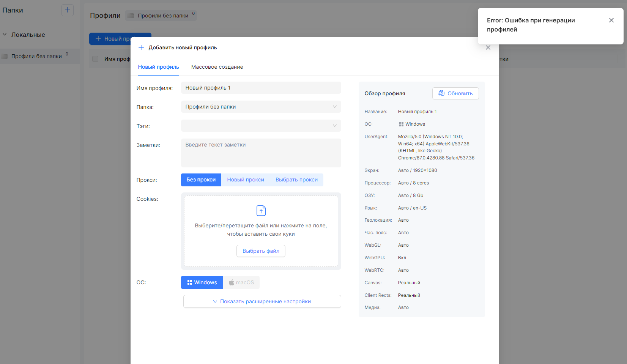The height and width of the screenshot is (364, 627).
Task: Select macOS as the OS
Action: pyautogui.click(x=241, y=282)
